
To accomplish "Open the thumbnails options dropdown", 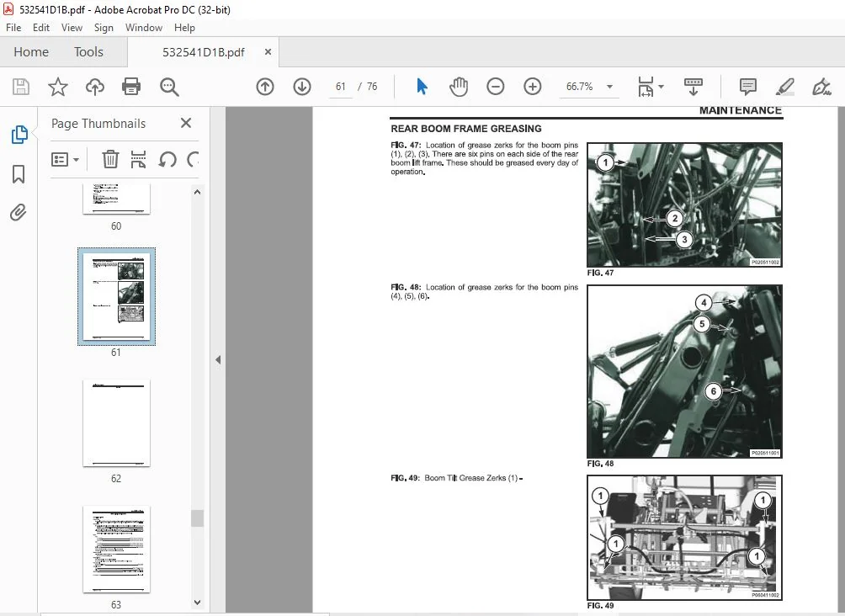I will (x=65, y=160).
